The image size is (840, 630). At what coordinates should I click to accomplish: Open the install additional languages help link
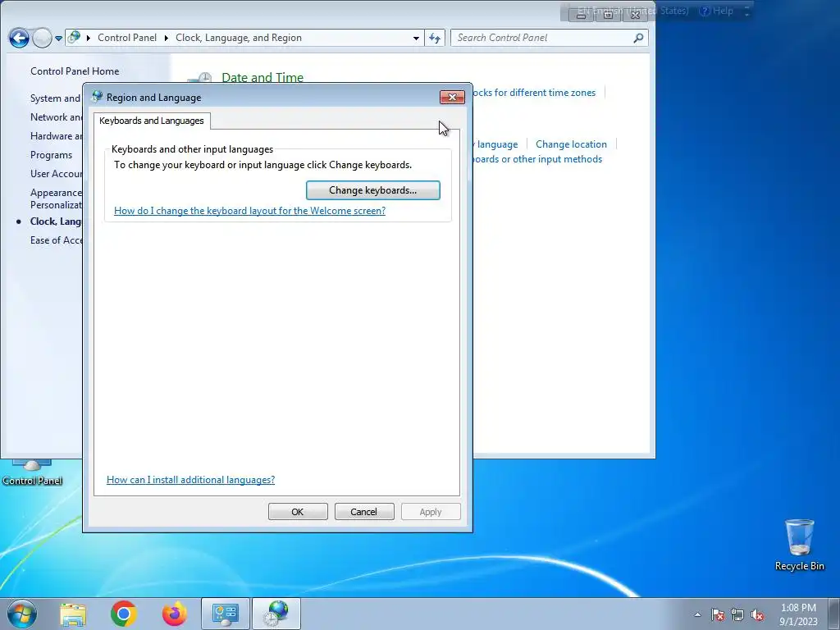click(x=190, y=479)
